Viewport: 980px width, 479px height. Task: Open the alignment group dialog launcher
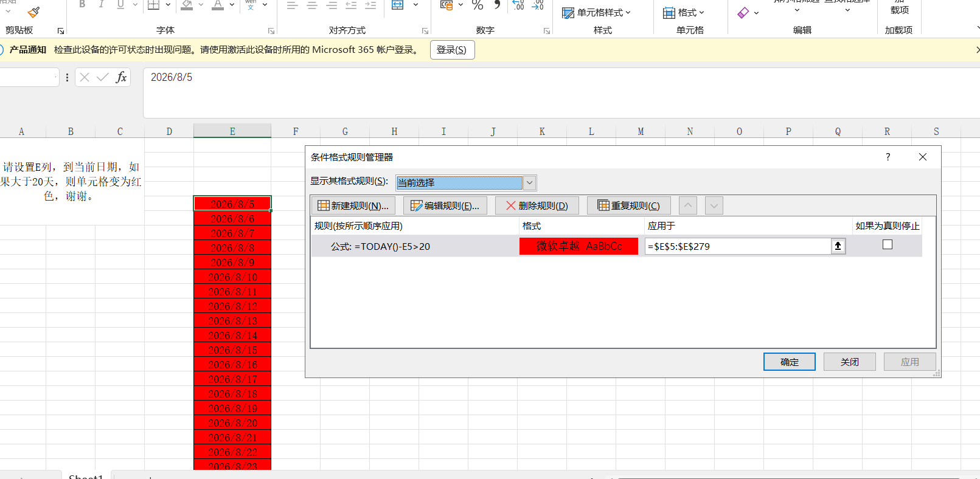point(425,31)
